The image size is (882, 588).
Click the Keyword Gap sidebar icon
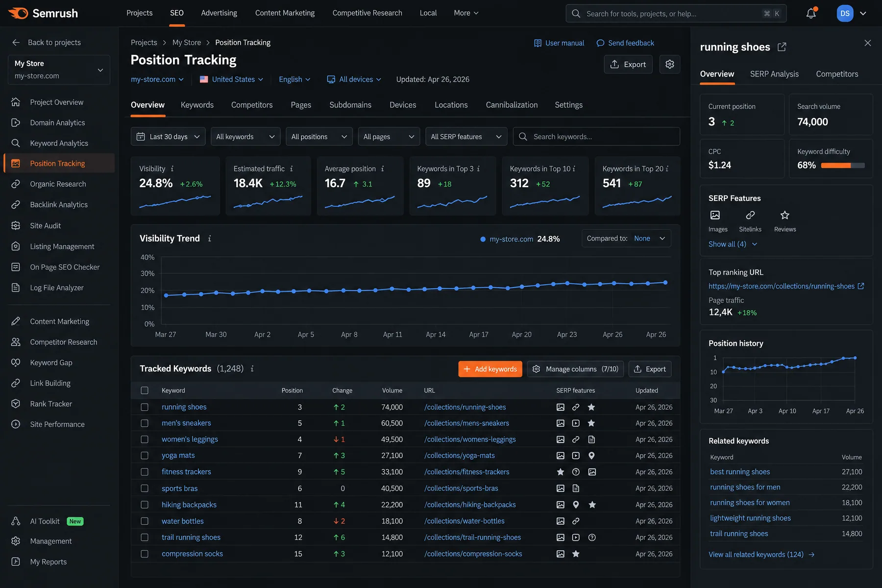(x=16, y=363)
